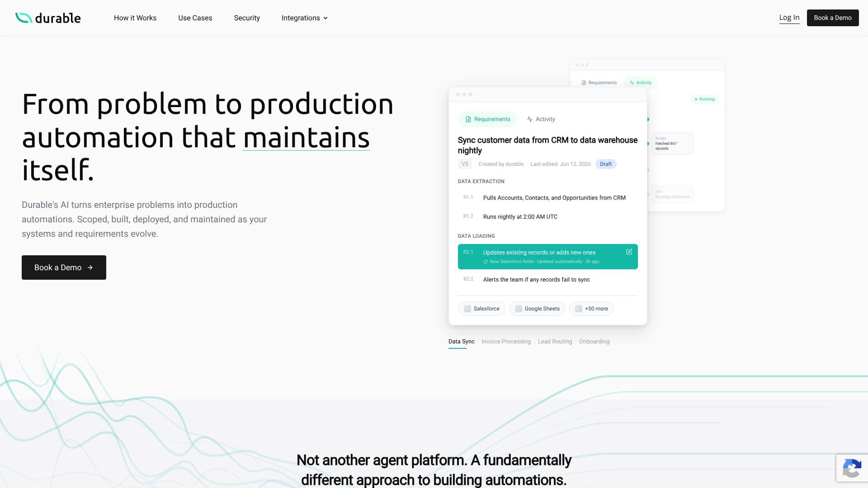868x488 pixels.
Task: Click the Google Sheets integration icon
Action: tap(519, 309)
